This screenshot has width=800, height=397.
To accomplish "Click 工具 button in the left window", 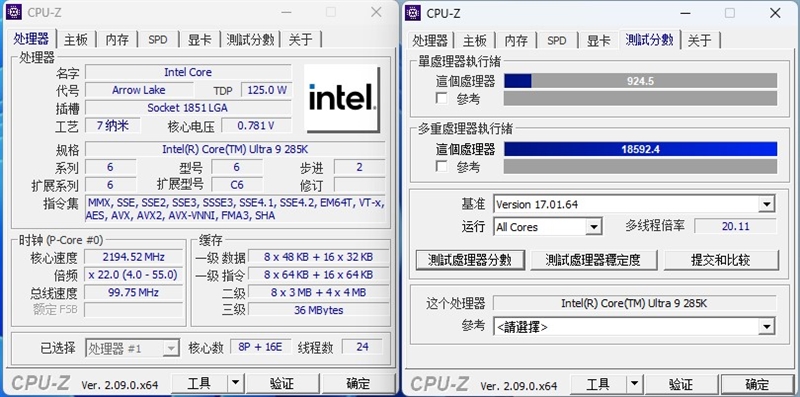I will coord(199,383).
